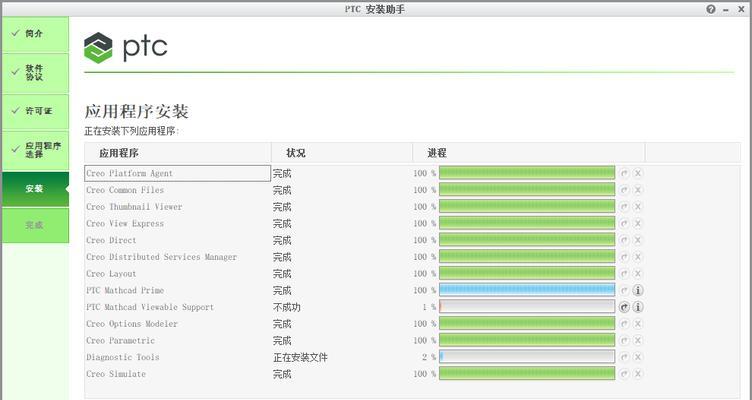The height and width of the screenshot is (400, 752).
Task: Select the 完成 step in sidebar
Action: [x=35, y=225]
